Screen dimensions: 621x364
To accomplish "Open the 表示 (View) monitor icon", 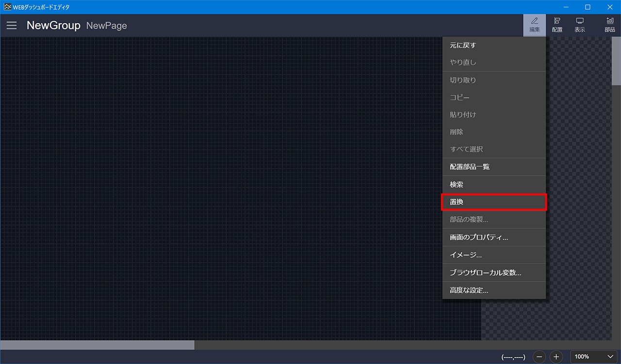I will tap(579, 25).
